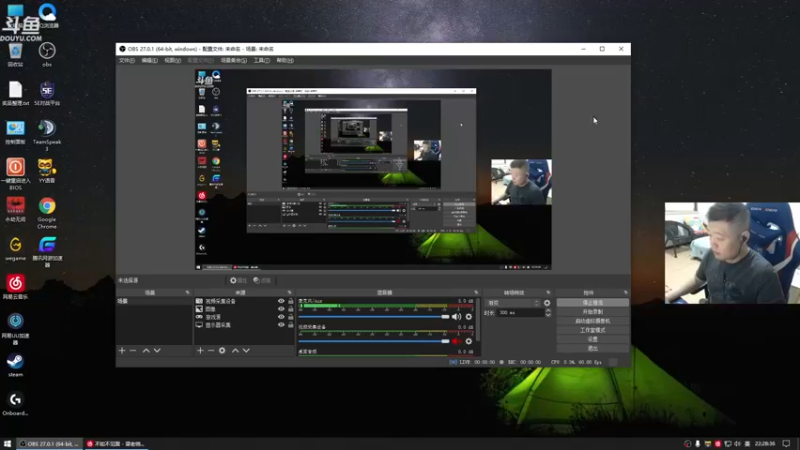Toggle lock for 视频采集设备 source

tap(290, 301)
